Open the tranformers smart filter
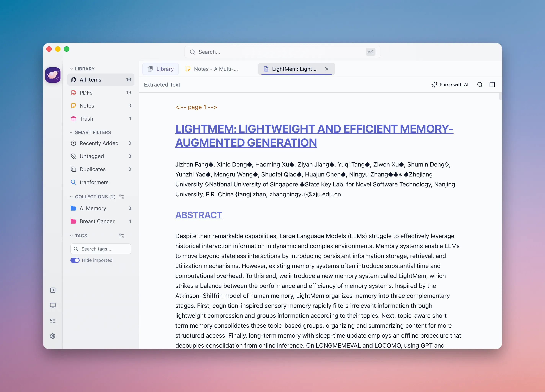 pos(101,182)
